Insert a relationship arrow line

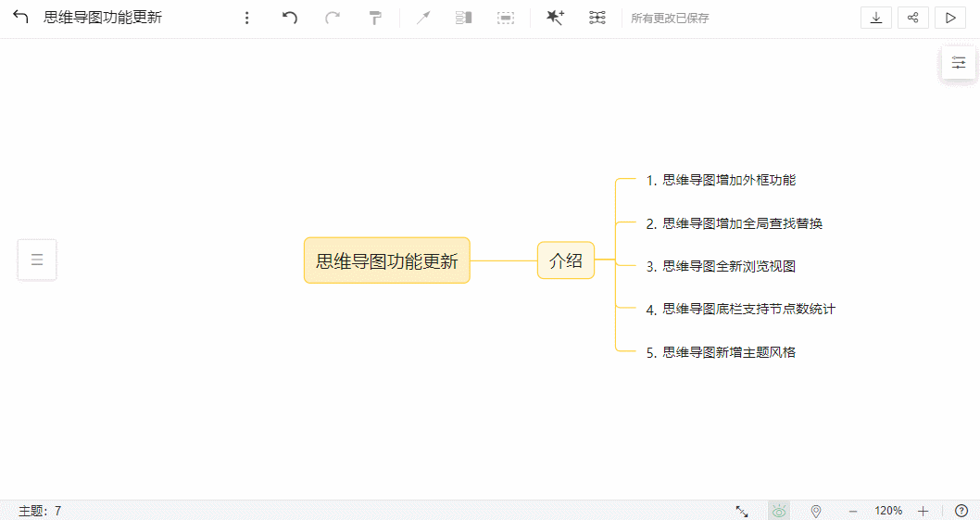point(423,18)
